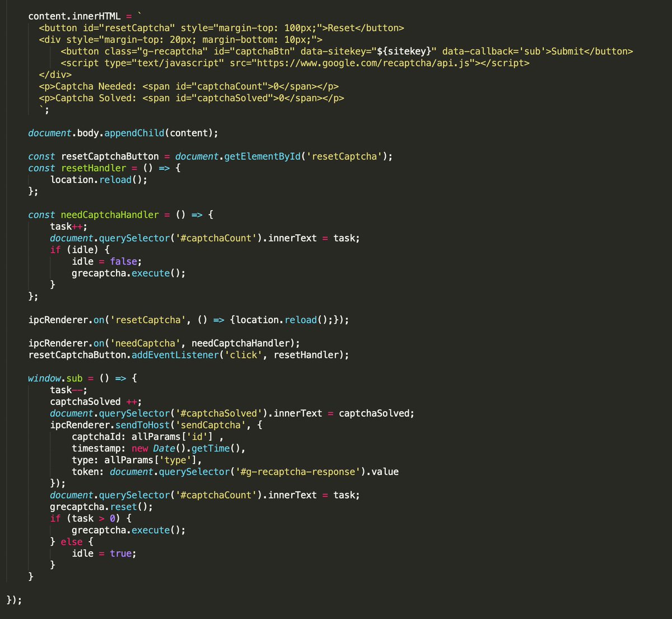Image resolution: width=672 pixels, height=619 pixels.
Task: Click "captchaId: allParams['id']" property line
Action: tap(148, 436)
